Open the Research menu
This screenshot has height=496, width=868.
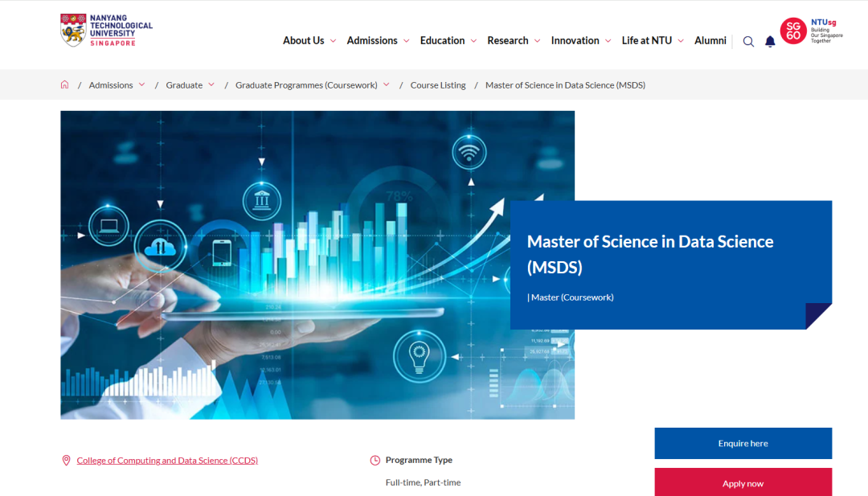(x=507, y=41)
